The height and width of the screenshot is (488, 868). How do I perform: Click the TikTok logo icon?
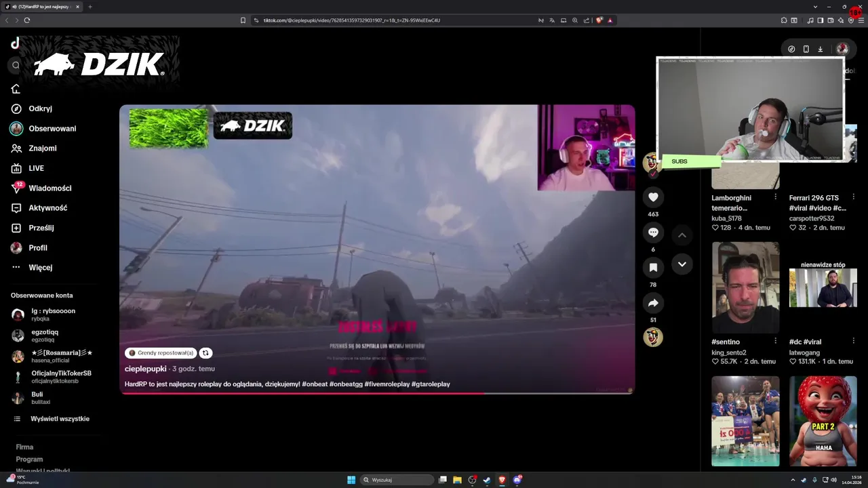(x=15, y=43)
